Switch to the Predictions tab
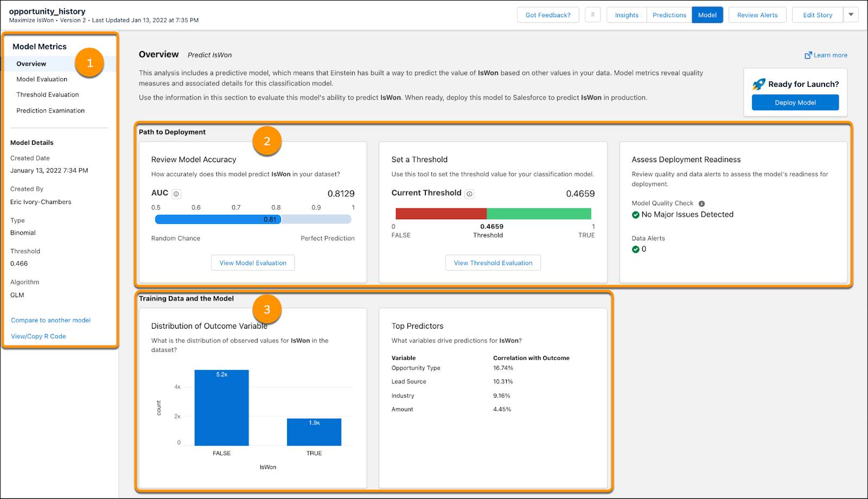 (x=669, y=15)
